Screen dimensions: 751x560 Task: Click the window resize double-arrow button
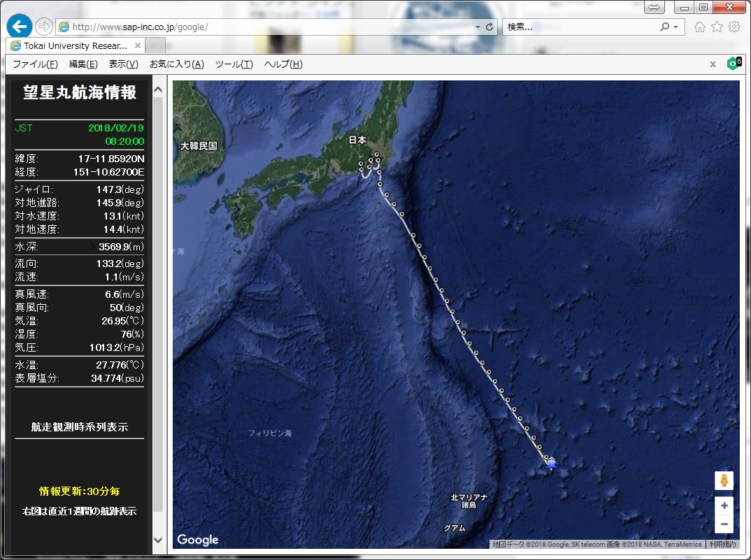[x=654, y=7]
